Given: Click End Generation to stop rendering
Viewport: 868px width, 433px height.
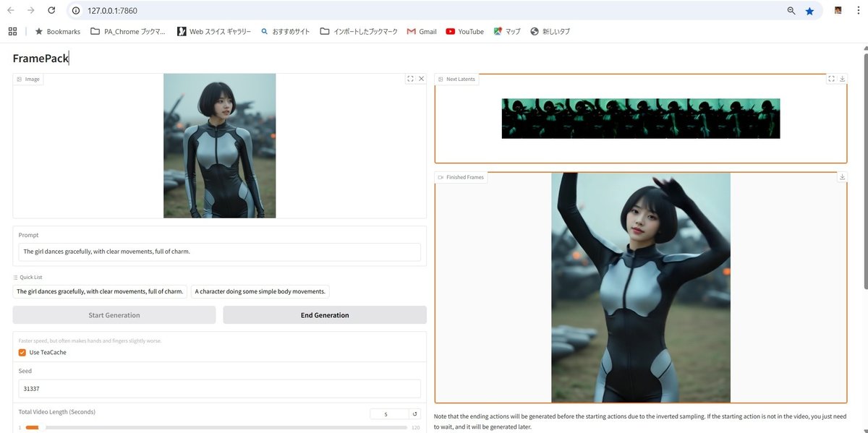Looking at the screenshot, I should (x=323, y=315).
